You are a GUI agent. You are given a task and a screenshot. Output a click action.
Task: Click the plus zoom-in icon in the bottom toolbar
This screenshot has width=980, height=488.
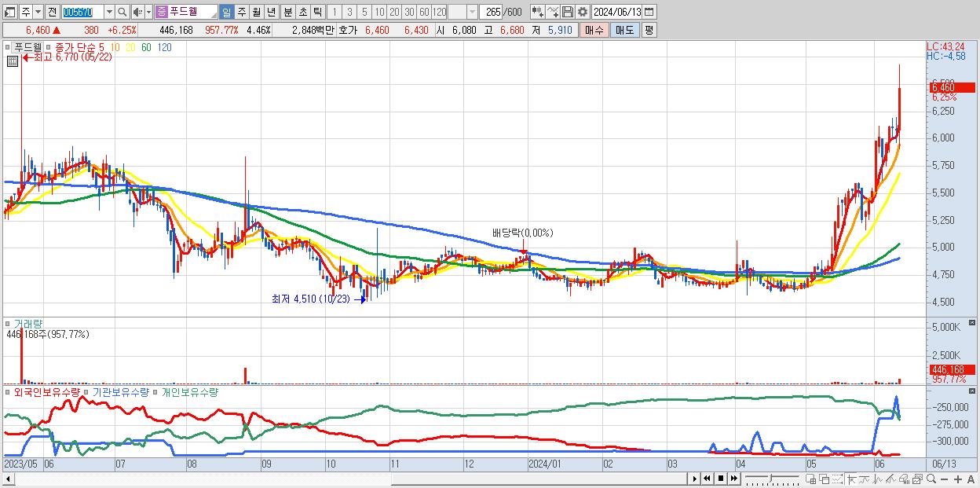tap(958, 479)
